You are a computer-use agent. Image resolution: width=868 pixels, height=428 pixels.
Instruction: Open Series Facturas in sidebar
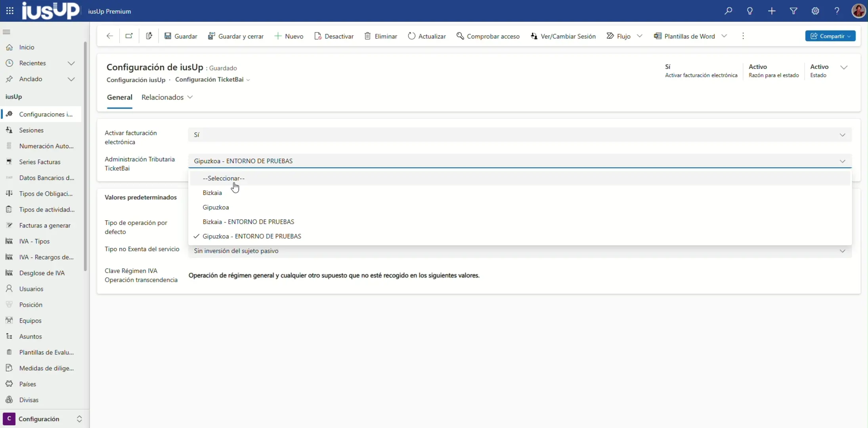pyautogui.click(x=40, y=162)
